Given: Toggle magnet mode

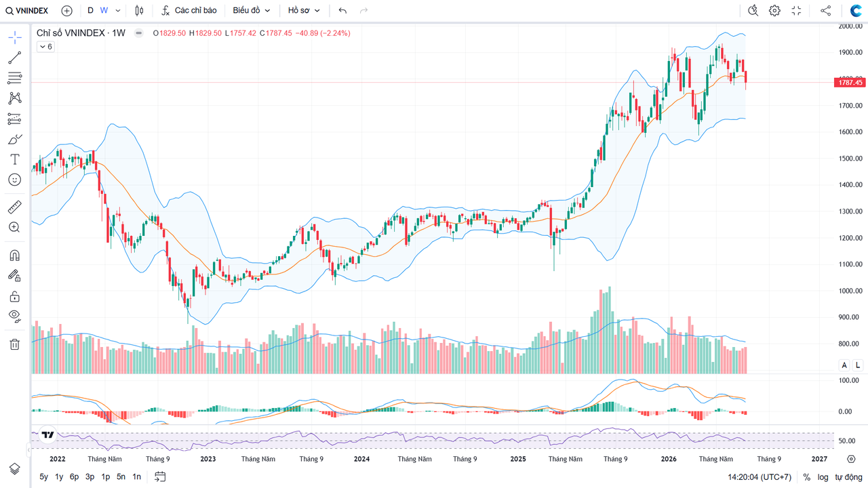Looking at the screenshot, I should click(x=14, y=256).
